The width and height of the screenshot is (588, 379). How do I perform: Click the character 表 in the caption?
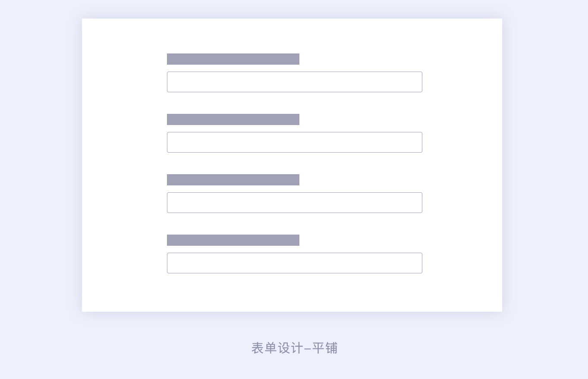point(258,348)
